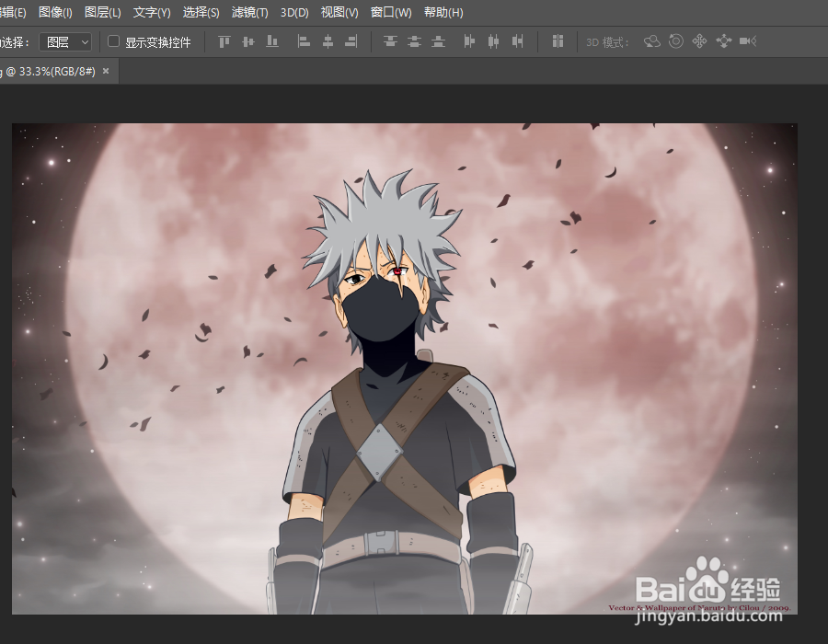The width and height of the screenshot is (828, 644).
Task: Open the 文字(Y) menu
Action: (152, 12)
